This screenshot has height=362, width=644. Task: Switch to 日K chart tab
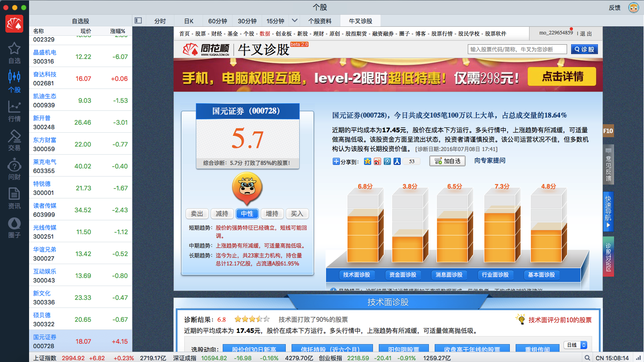pos(189,21)
